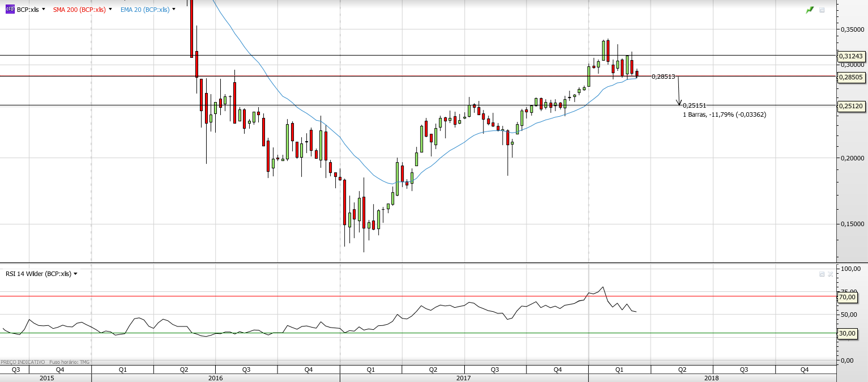Click the 2017 year label on time axis
Image resolution: width=868 pixels, height=382 pixels.
tap(464, 377)
